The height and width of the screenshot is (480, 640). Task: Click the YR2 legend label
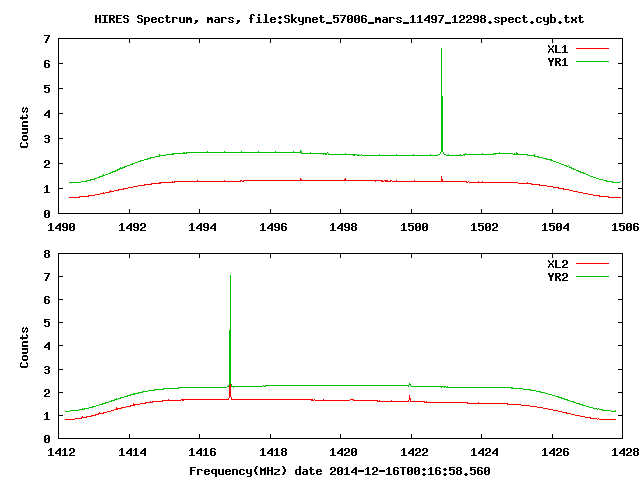click(x=558, y=277)
